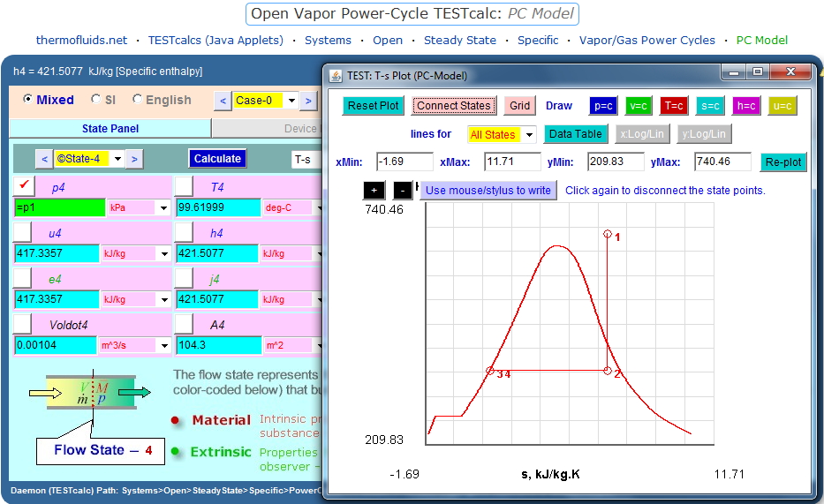Click the yMin input field

(616, 162)
